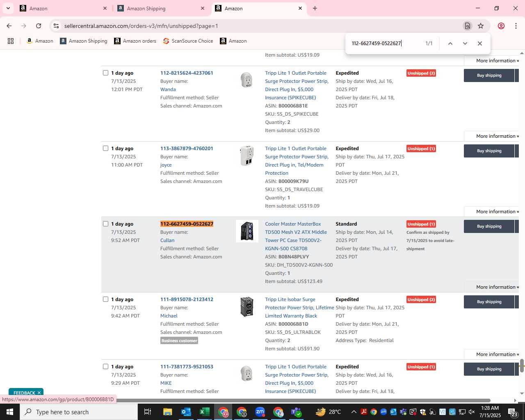Jump to previous find result

point(450,43)
